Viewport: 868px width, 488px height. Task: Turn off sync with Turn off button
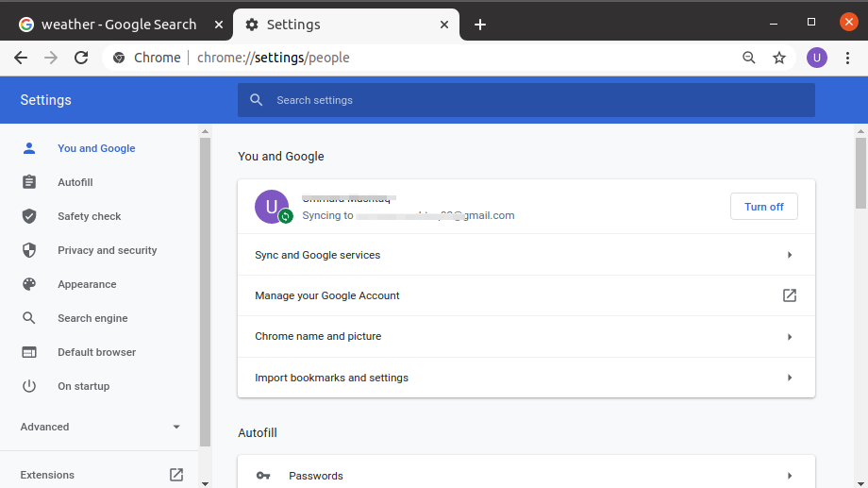(x=763, y=207)
